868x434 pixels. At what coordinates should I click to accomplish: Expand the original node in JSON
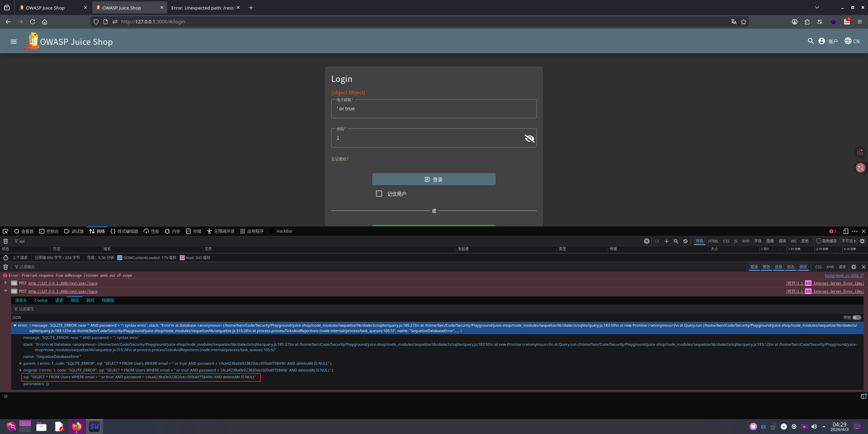pos(21,370)
